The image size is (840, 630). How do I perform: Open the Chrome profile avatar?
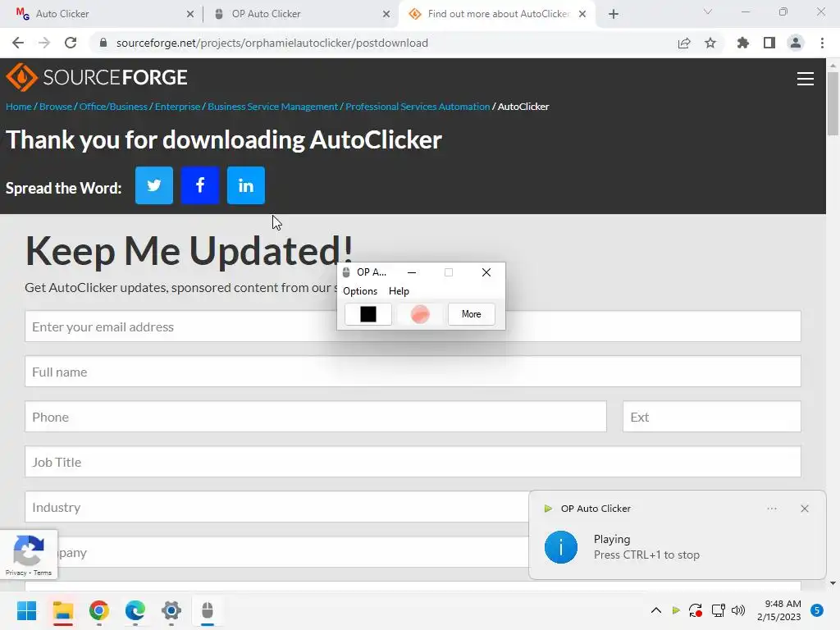point(796,43)
